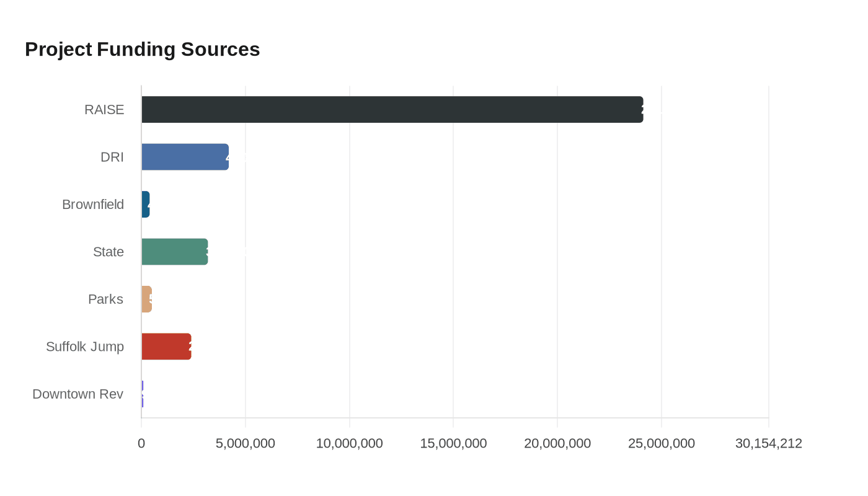Select the Suffolk Jump bar
Viewport: 868px width, 496px height.
click(x=166, y=347)
